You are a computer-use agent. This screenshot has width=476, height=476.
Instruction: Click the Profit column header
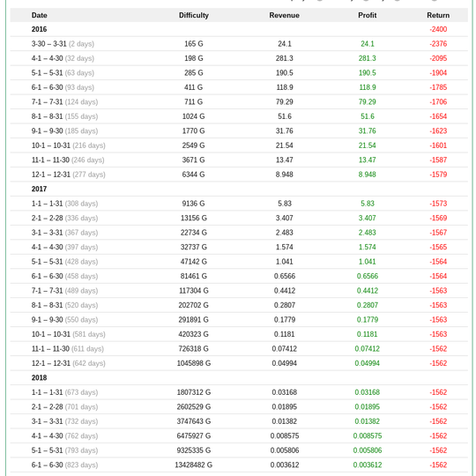pyautogui.click(x=368, y=15)
